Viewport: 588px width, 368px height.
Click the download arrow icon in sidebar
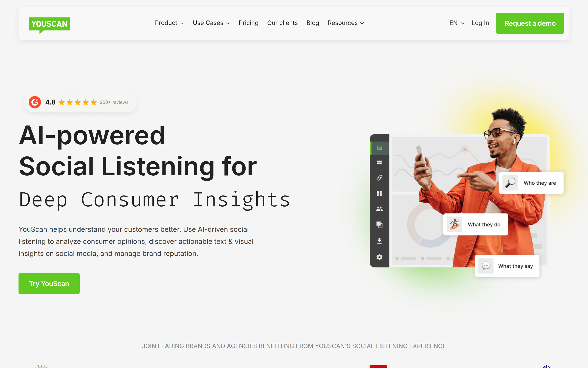pyautogui.click(x=379, y=241)
